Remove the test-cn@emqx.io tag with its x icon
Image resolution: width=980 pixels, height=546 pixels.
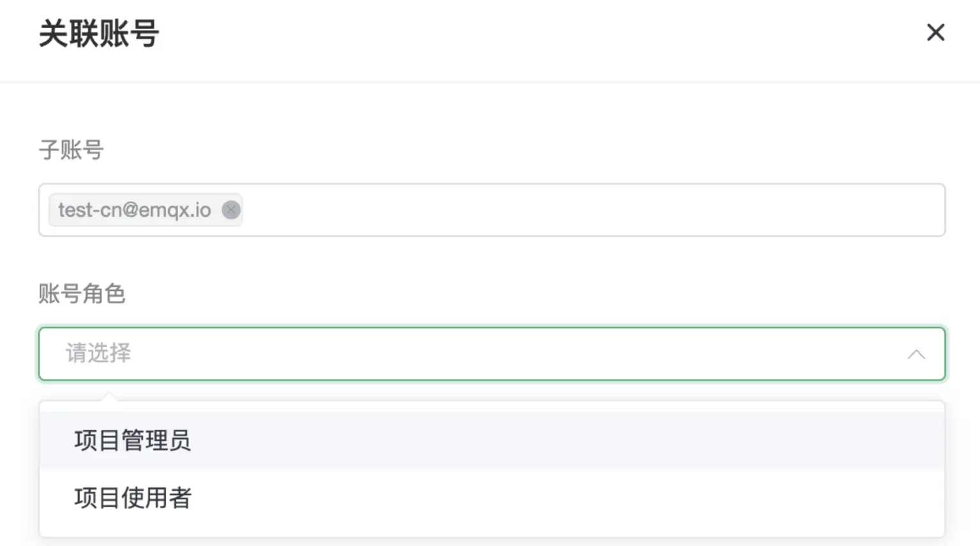pos(231,210)
